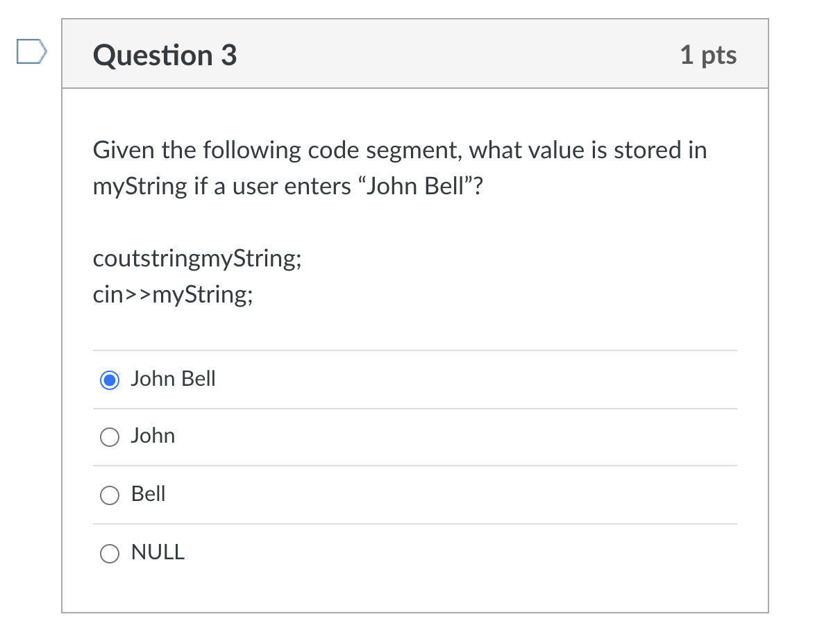Select the "Bell" radio button

tap(110, 495)
